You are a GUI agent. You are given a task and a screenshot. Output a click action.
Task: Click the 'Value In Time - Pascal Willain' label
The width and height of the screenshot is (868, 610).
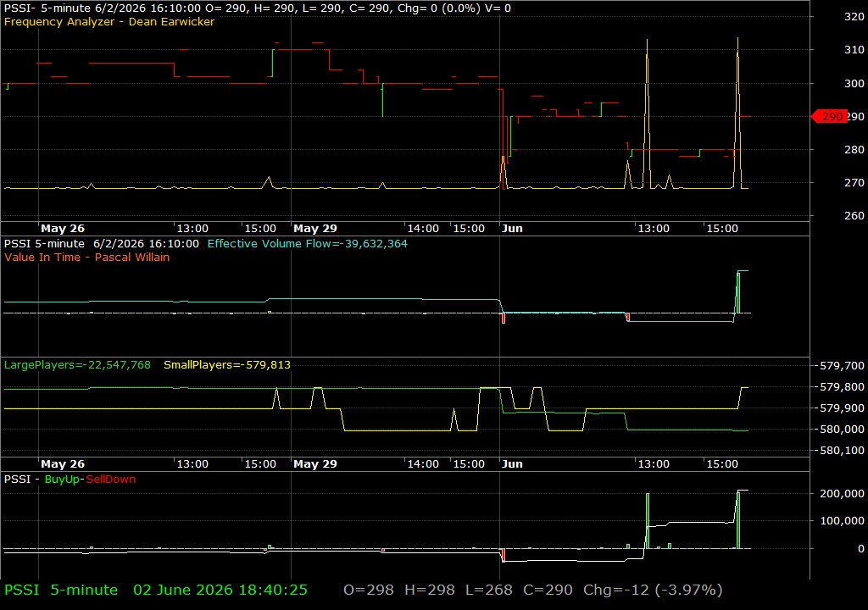pos(87,257)
